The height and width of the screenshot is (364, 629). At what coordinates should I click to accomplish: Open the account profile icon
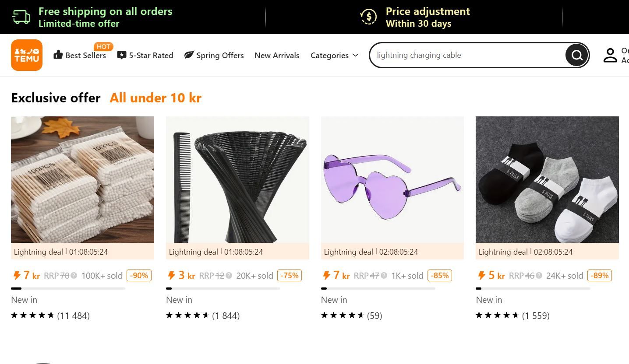coord(610,55)
